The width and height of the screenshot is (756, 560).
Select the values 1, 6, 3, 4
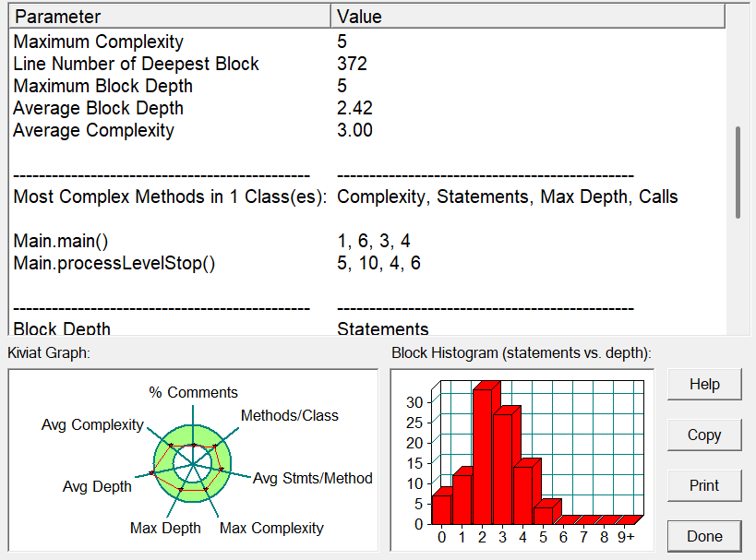374,241
